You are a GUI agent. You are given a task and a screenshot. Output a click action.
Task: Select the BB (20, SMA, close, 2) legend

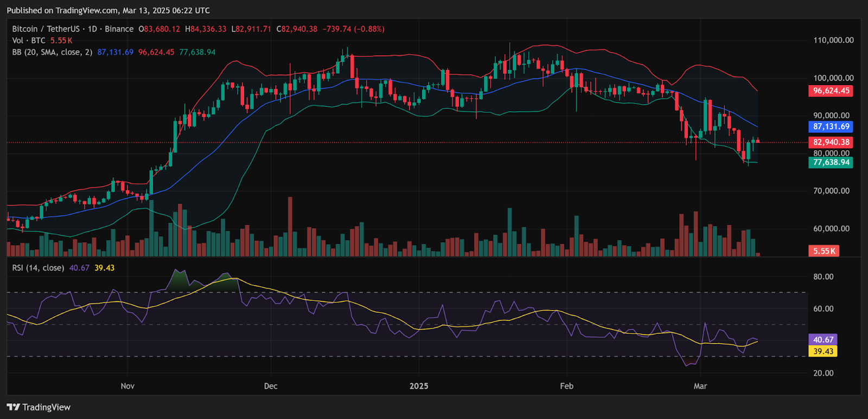52,53
